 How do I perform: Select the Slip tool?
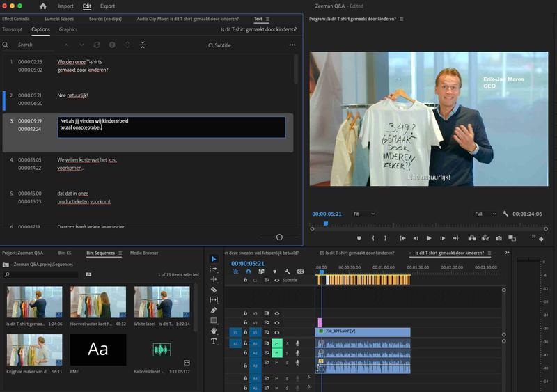point(214,300)
